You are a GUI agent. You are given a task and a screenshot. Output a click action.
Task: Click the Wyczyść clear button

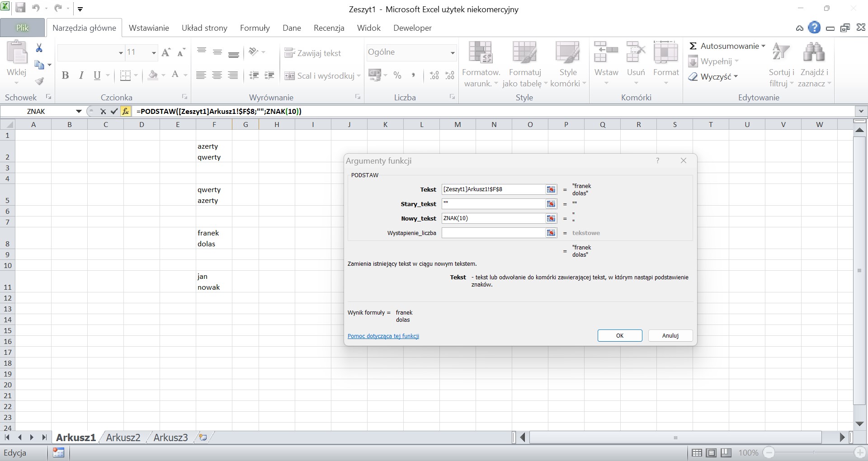click(x=713, y=77)
